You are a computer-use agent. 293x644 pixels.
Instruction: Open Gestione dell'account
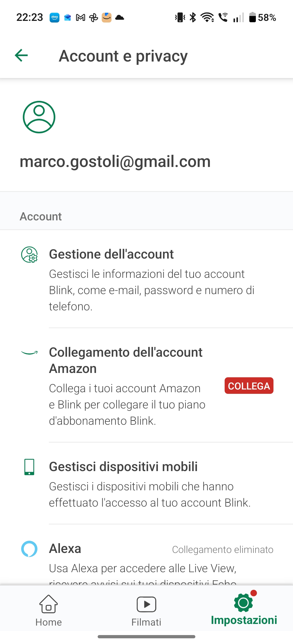pyautogui.click(x=111, y=255)
